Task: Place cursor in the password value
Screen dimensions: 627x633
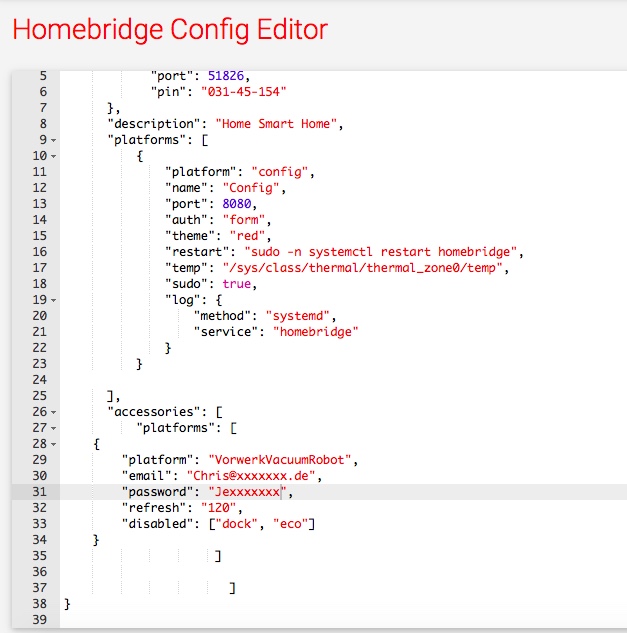Action: coord(247,492)
